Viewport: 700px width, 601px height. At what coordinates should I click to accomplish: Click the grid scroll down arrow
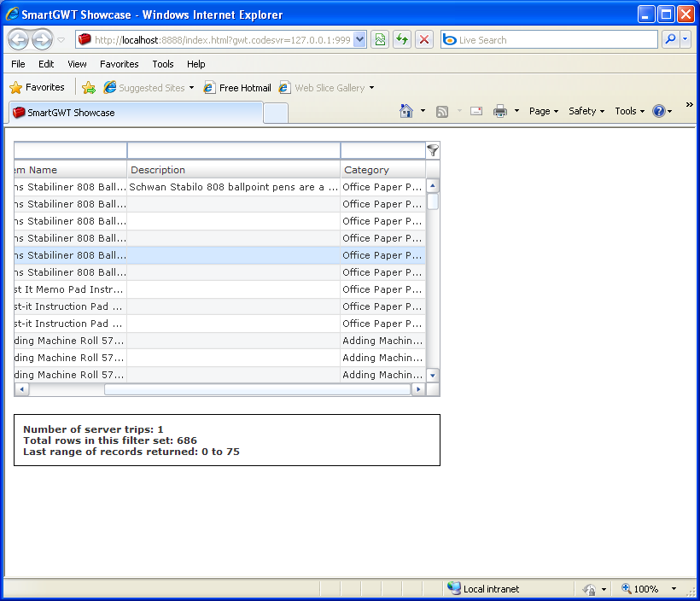[433, 376]
